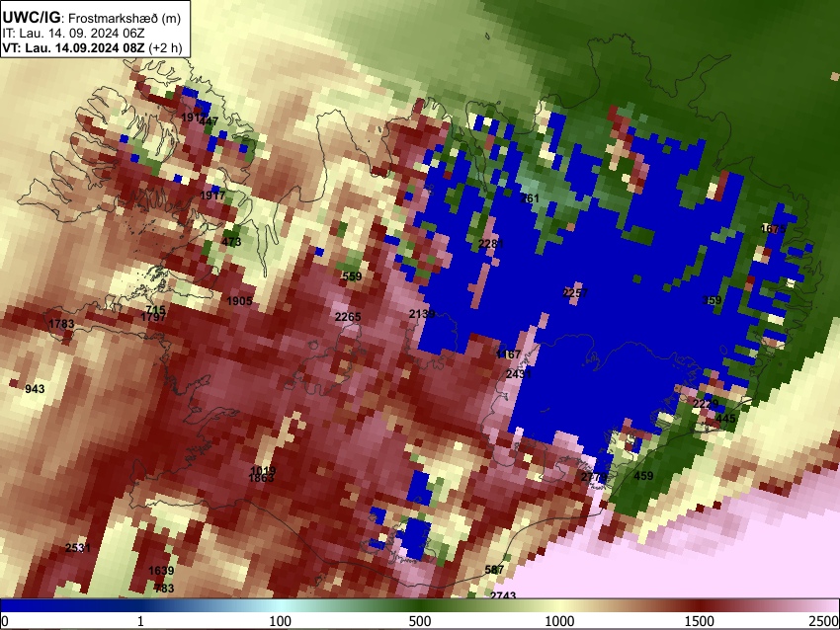Click the map value 1675
The image size is (840, 630).
tap(774, 229)
